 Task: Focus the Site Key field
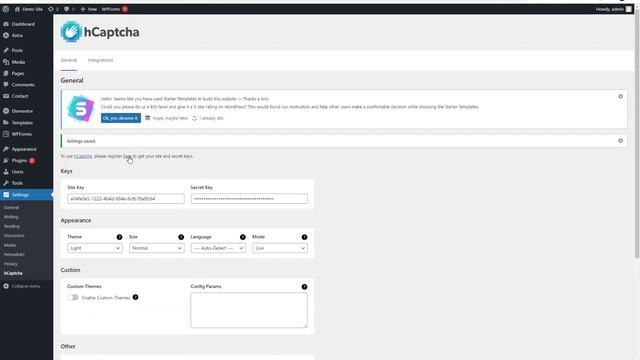(x=126, y=199)
